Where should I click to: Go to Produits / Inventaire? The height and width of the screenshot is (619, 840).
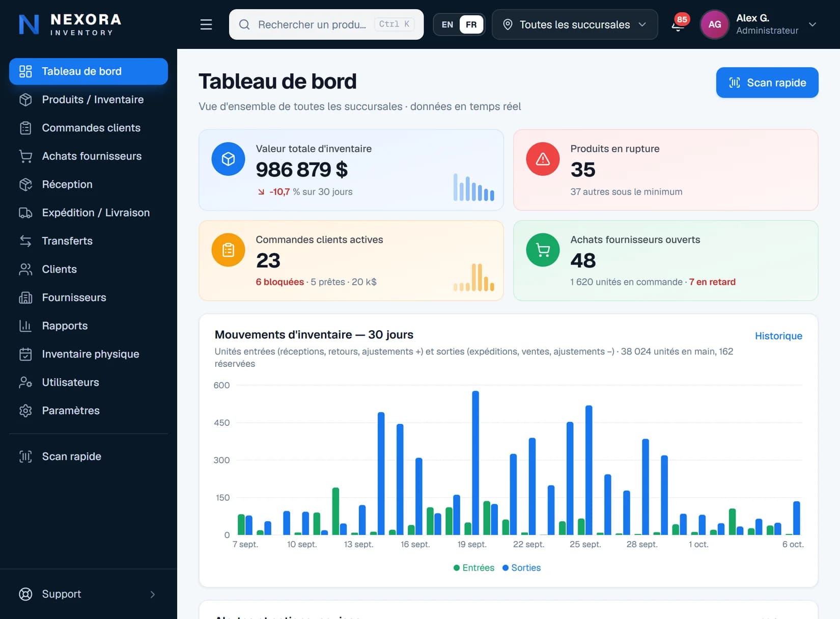[89, 99]
